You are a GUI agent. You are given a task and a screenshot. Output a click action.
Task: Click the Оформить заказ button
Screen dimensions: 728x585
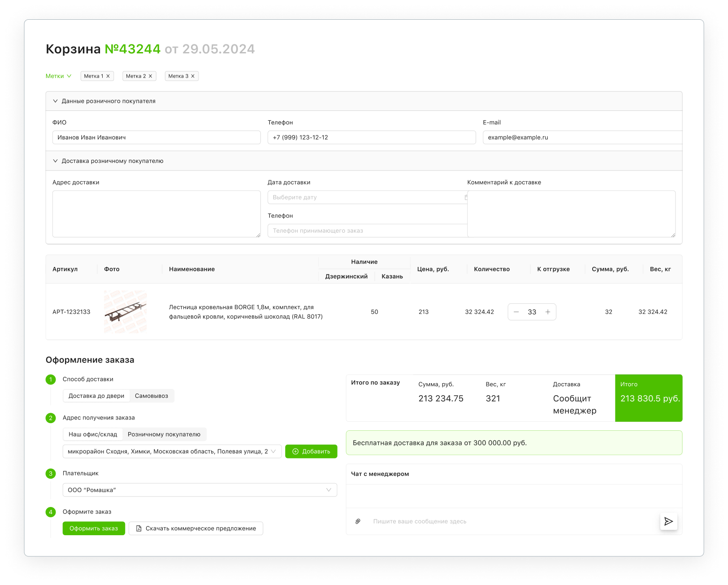[x=94, y=528]
